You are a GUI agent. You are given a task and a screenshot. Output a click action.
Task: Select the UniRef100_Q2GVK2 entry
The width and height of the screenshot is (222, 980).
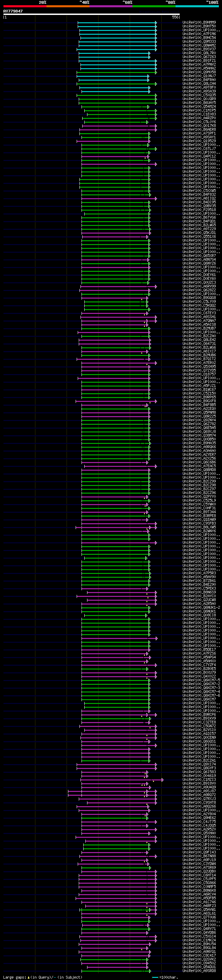tap(199, 959)
